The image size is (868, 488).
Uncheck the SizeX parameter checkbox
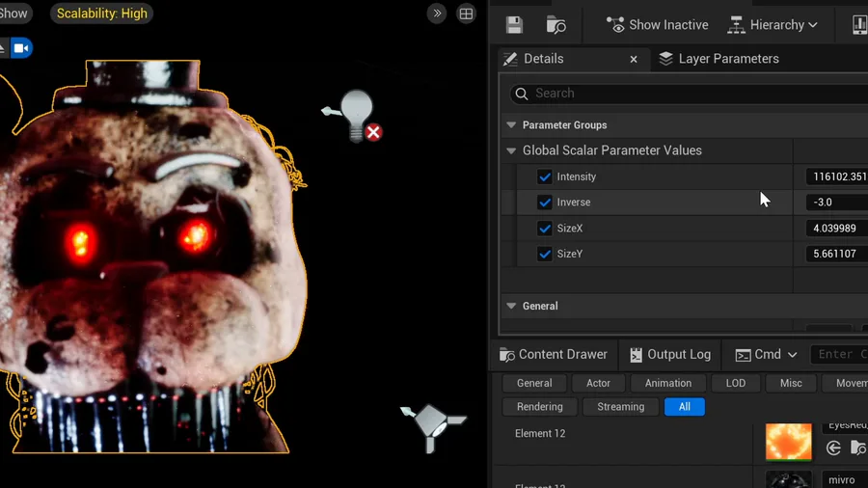(545, 228)
